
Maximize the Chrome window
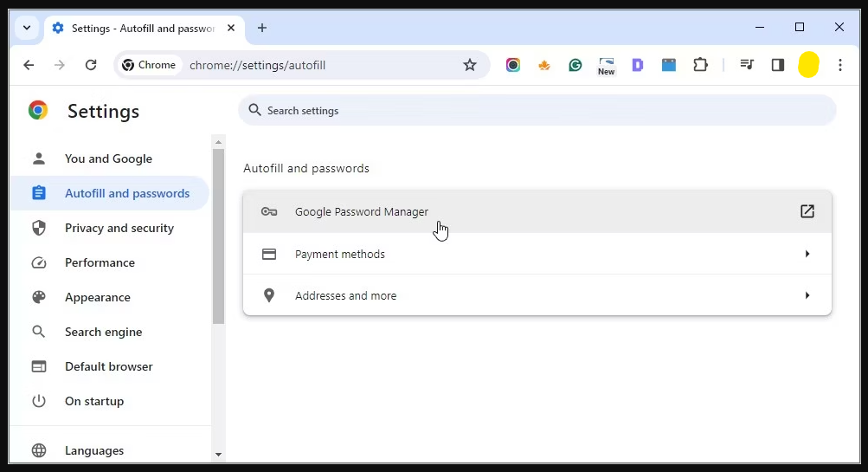[x=800, y=27]
